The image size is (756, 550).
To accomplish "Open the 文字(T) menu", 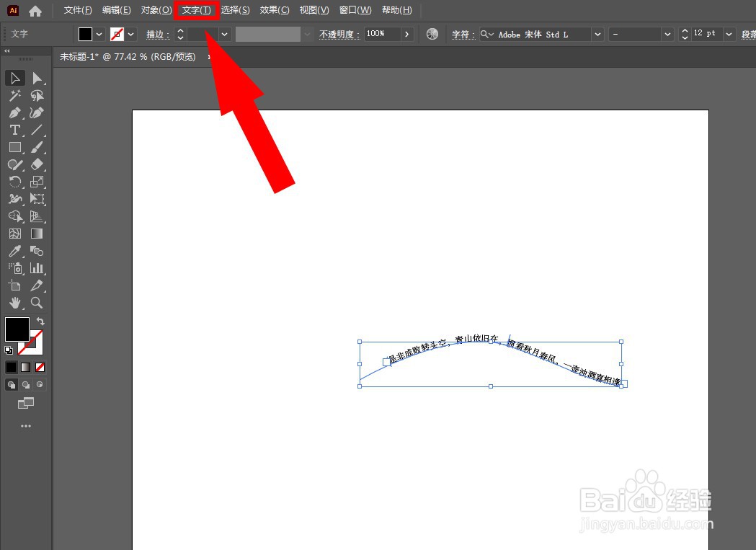I will 196,10.
